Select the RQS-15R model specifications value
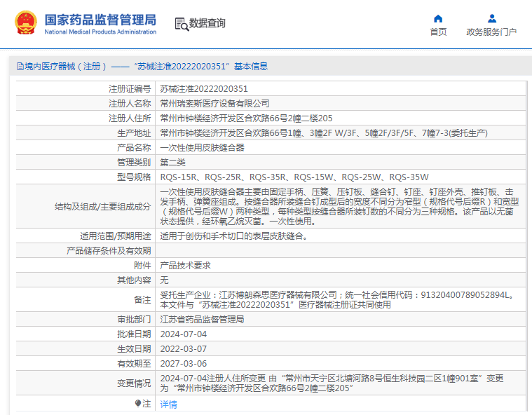Viewport: 532px width, 415px height. 294,177
